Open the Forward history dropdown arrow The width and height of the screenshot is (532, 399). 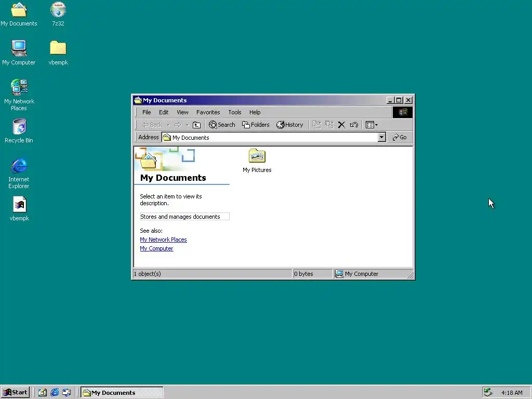pyautogui.click(x=187, y=125)
